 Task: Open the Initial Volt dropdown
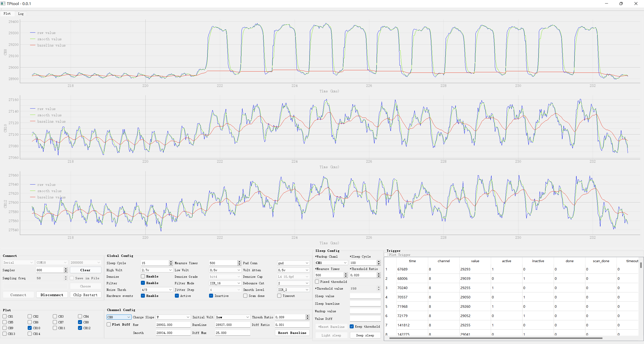[232, 317]
